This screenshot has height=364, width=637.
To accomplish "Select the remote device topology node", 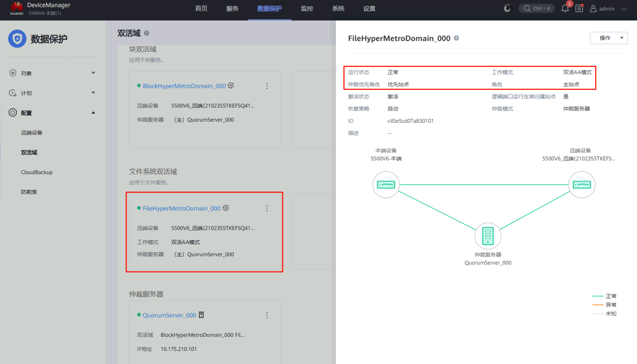I will (581, 185).
